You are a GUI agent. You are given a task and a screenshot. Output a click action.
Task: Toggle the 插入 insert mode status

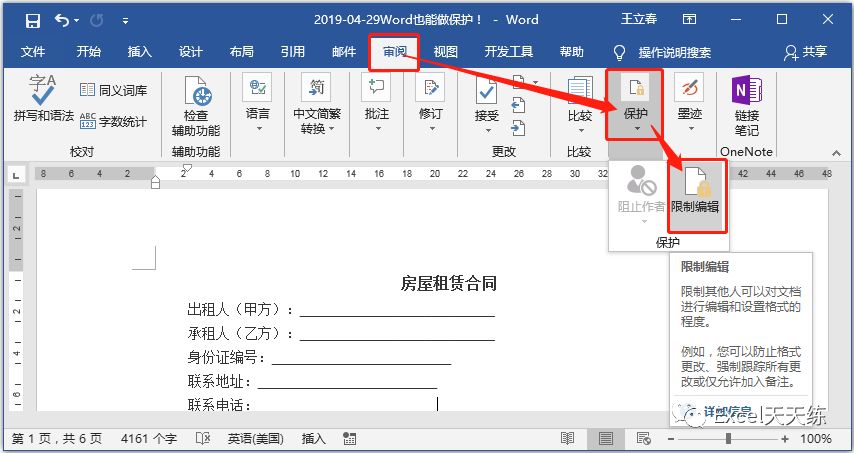point(313,439)
